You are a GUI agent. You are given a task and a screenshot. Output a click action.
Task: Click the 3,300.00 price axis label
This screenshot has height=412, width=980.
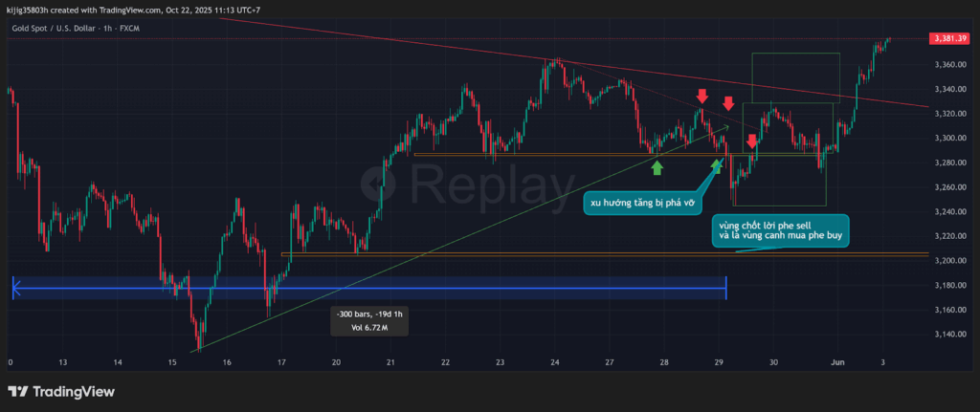pos(949,139)
